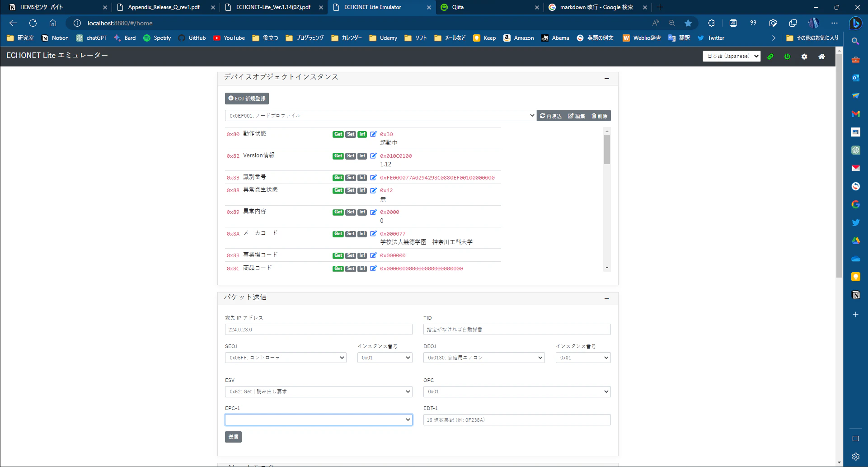868x467 pixels.
Task: Click the 宛先 IP アドレス input field
Action: [x=319, y=330]
